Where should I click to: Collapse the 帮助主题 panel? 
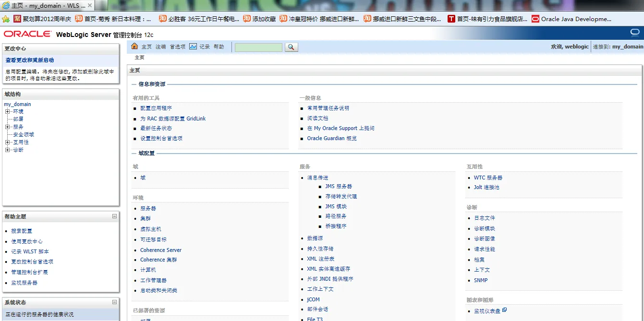114,216
